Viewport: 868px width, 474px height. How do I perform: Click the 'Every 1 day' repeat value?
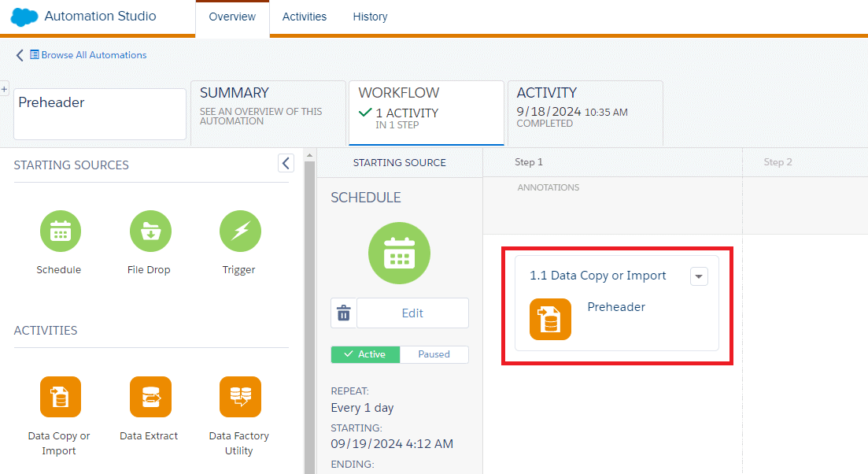pos(362,408)
